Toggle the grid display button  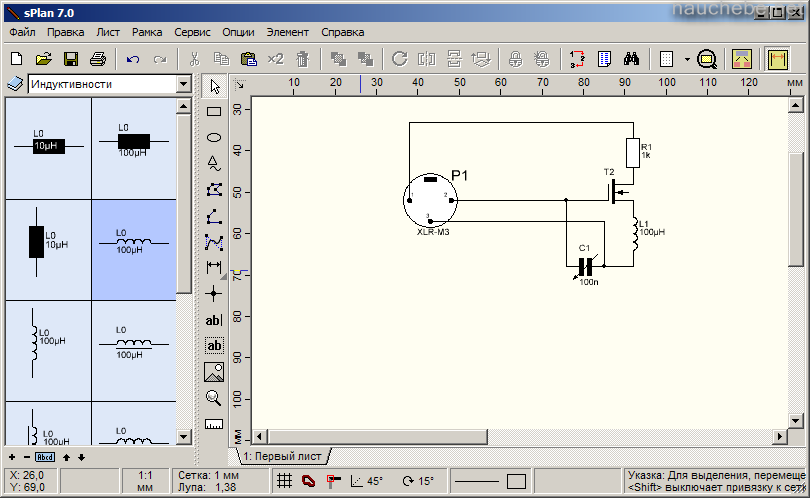coord(284,481)
